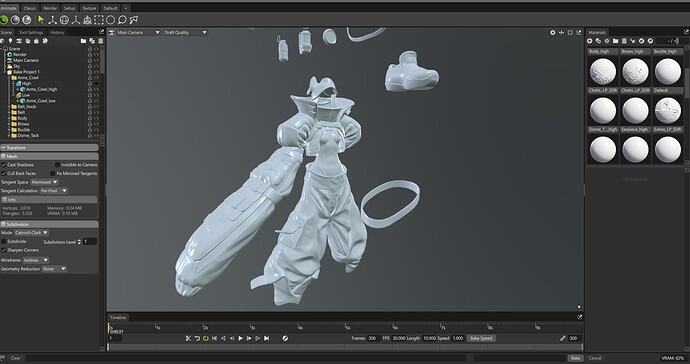Select the green arrow selection tool
Viewport: 690px width, 364px height.
click(x=41, y=20)
